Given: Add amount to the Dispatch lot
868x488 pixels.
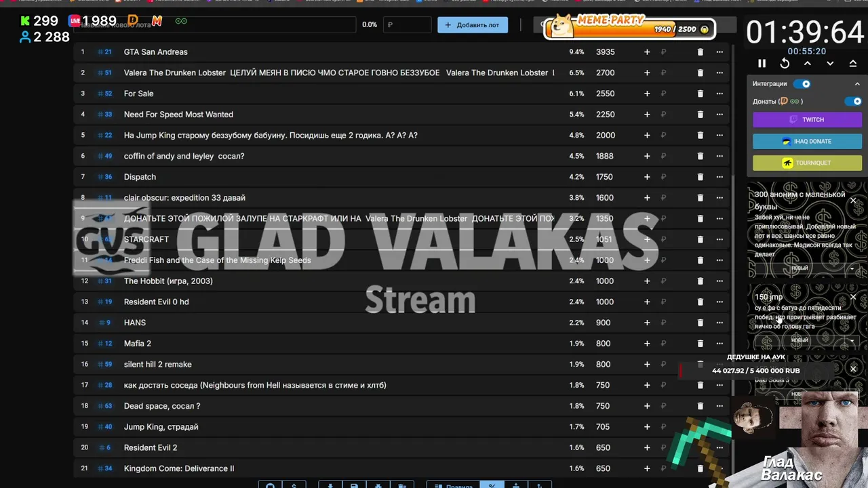Looking at the screenshot, I should coord(647,177).
